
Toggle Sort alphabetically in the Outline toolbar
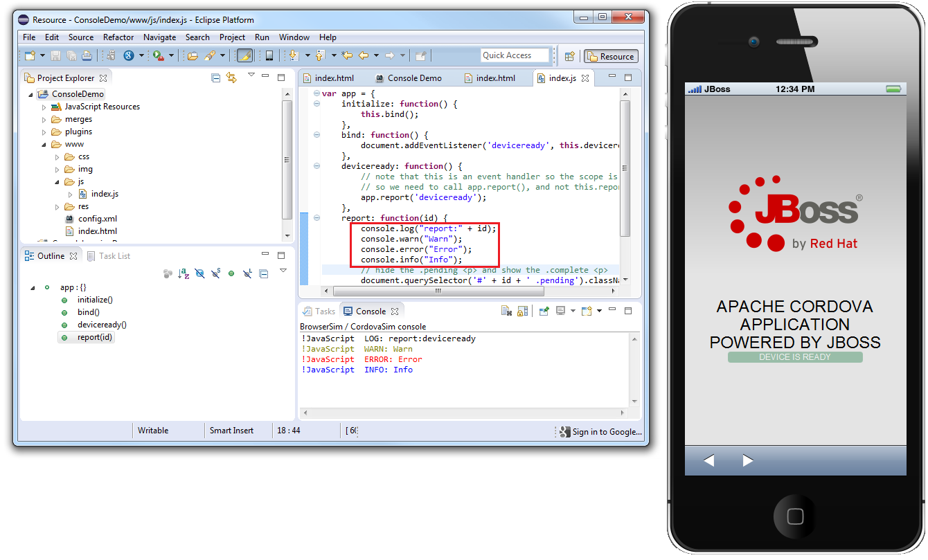coord(184,273)
